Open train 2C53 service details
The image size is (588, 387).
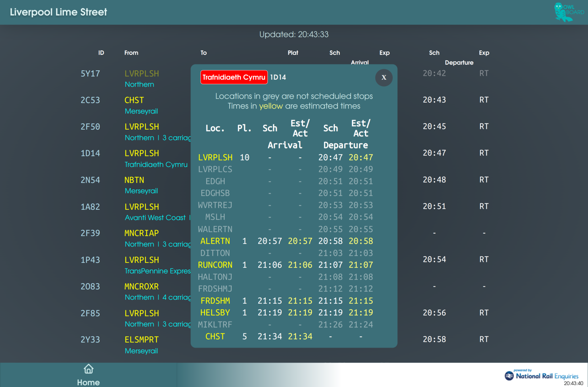click(x=90, y=100)
